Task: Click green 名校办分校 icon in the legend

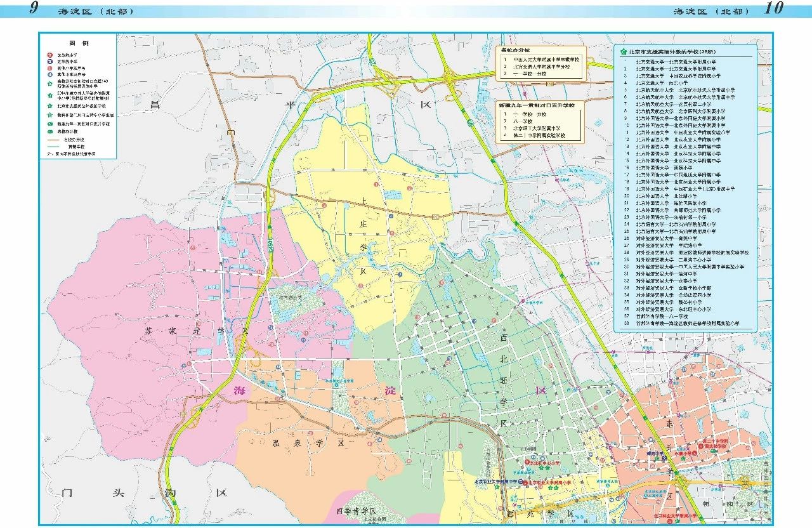Action: click(50, 131)
